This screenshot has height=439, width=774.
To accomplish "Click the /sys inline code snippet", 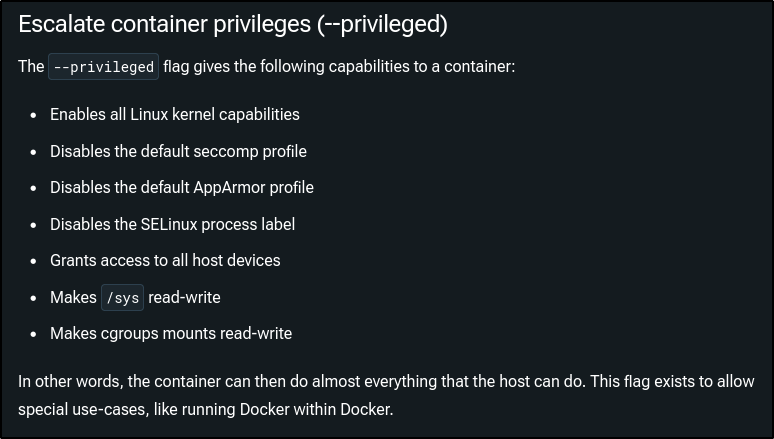I will coord(122,298).
